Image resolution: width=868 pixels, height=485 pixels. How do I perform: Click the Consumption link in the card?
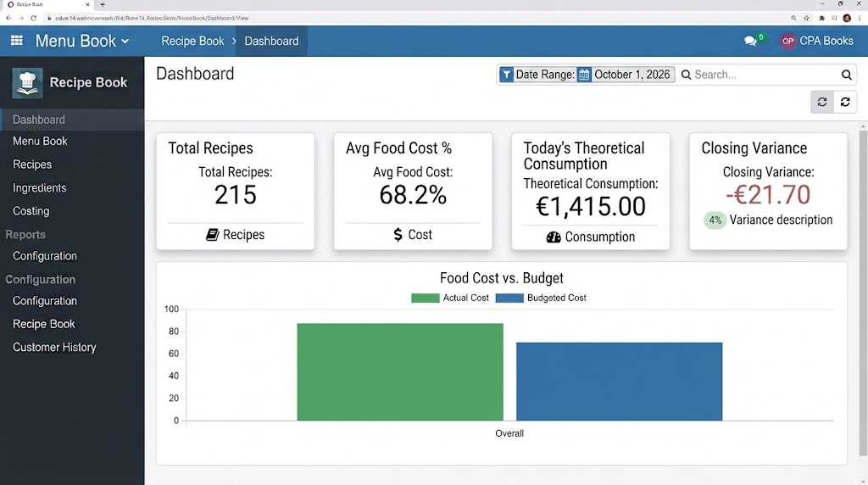click(x=600, y=237)
